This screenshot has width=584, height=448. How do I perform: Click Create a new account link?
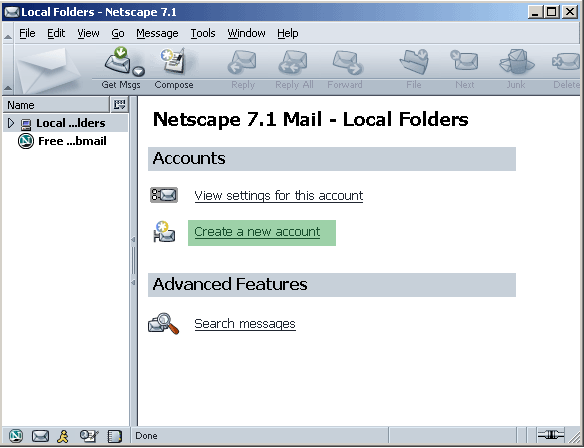pos(257,232)
